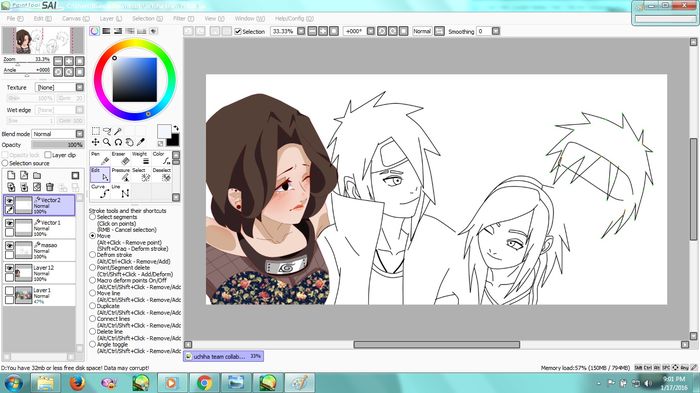Hide the Vector2 layer
The width and height of the screenshot is (700, 393).
tap(9, 201)
